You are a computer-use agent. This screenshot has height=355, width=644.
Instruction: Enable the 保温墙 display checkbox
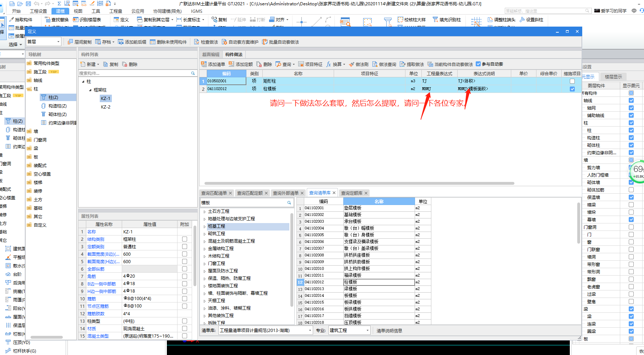631,197
